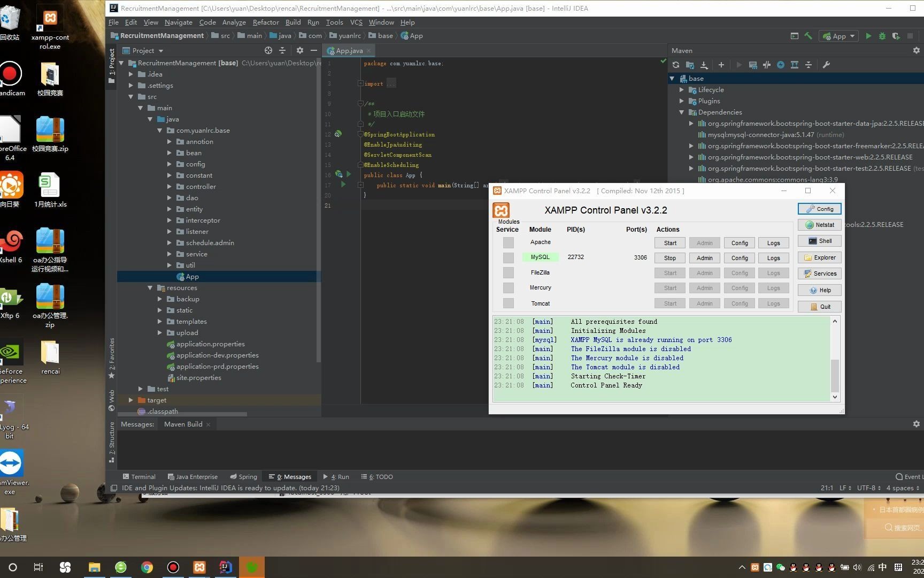Image resolution: width=924 pixels, height=578 pixels.
Task: Collapse all in Project panel
Action: pos(282,50)
